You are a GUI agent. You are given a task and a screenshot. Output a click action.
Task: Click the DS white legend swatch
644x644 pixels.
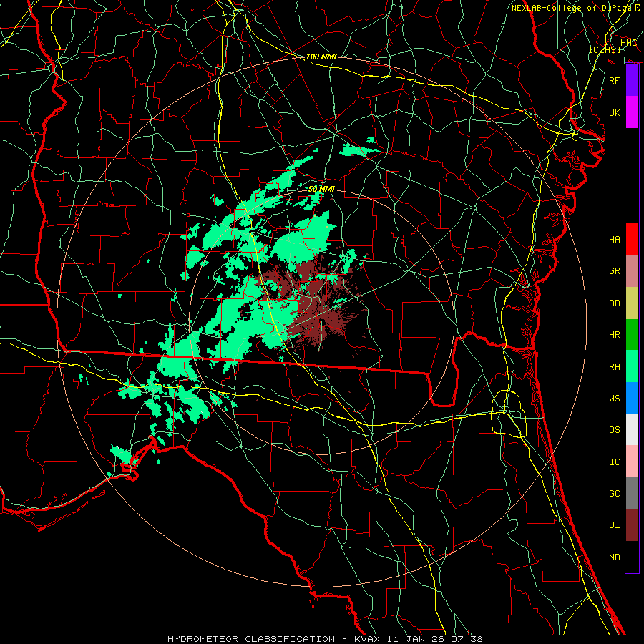point(632,429)
